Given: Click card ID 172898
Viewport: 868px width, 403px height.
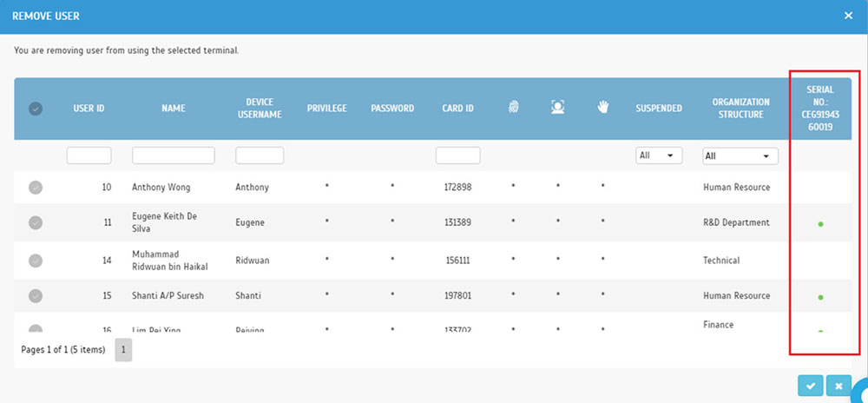Looking at the screenshot, I should [x=457, y=187].
